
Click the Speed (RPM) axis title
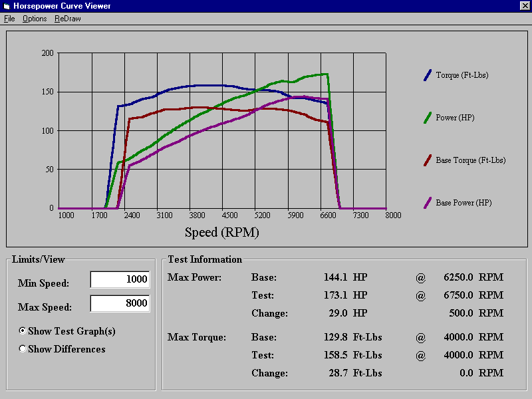point(221,232)
